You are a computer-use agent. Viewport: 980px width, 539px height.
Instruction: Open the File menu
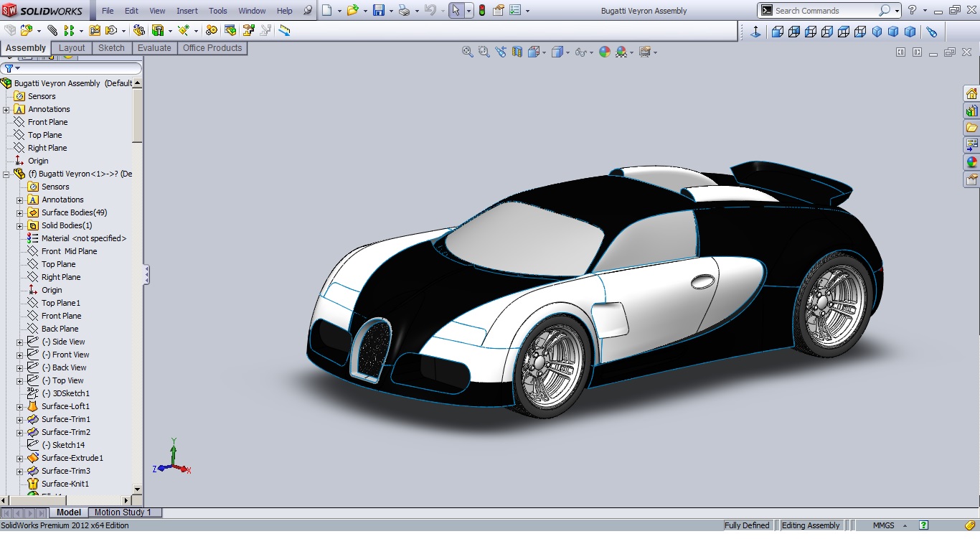pos(108,11)
